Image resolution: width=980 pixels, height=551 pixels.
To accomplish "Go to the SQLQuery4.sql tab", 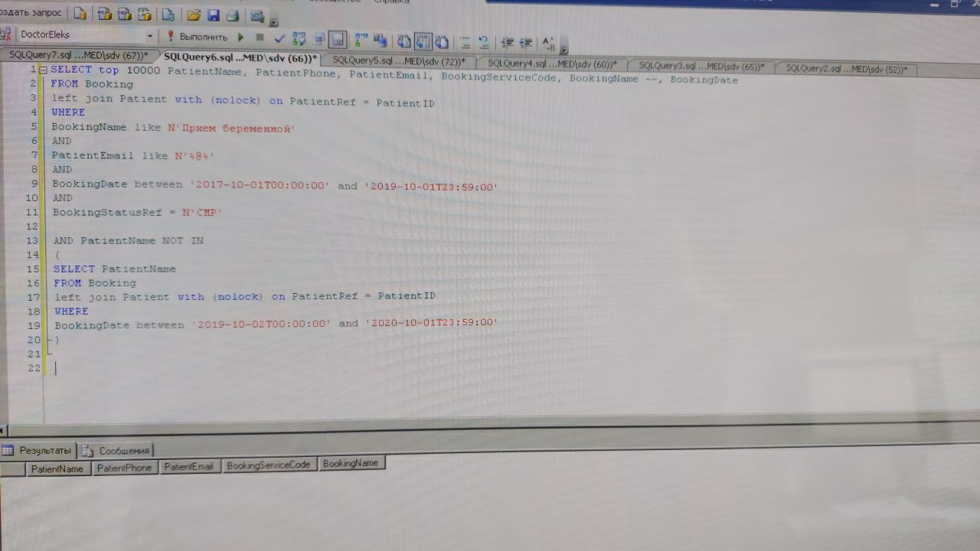I will 551,64.
